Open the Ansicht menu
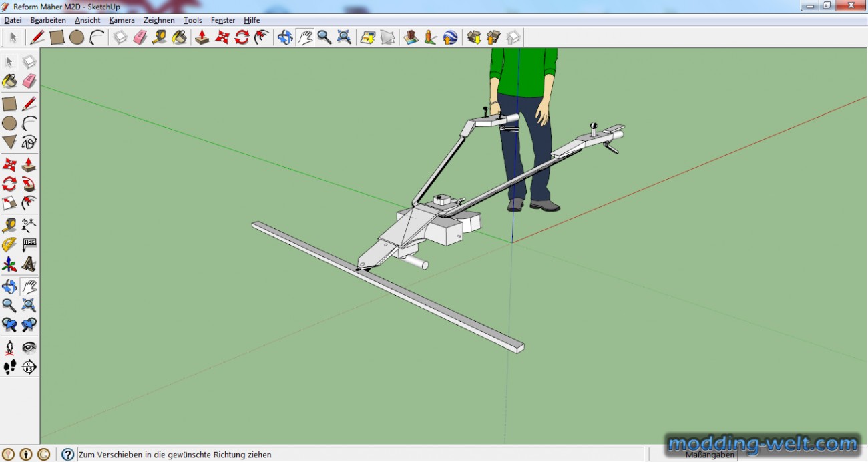 [x=87, y=20]
